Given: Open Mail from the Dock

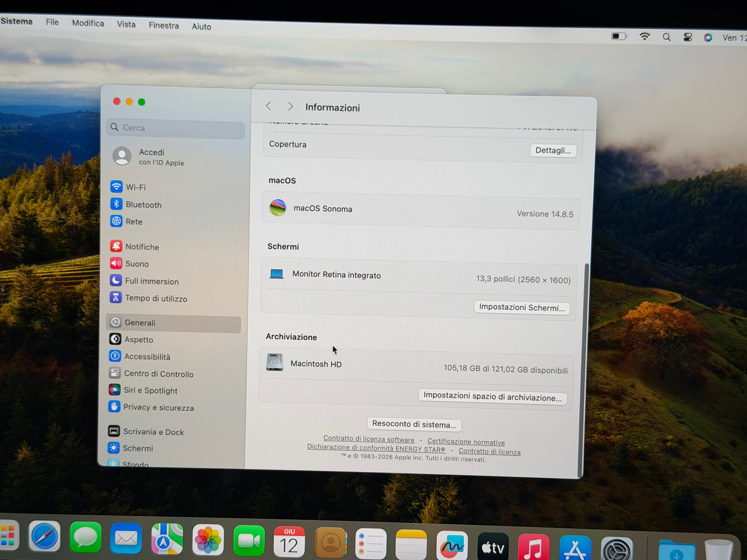Looking at the screenshot, I should (126, 539).
